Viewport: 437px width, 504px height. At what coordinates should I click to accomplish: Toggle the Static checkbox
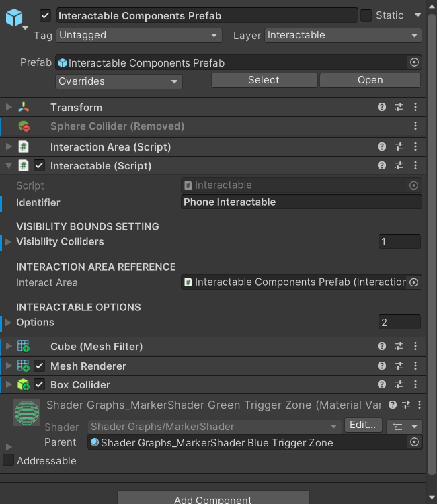366,15
